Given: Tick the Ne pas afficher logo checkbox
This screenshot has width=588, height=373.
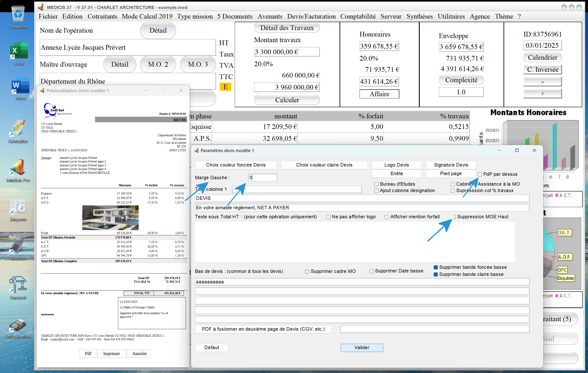Looking at the screenshot, I should [328, 217].
